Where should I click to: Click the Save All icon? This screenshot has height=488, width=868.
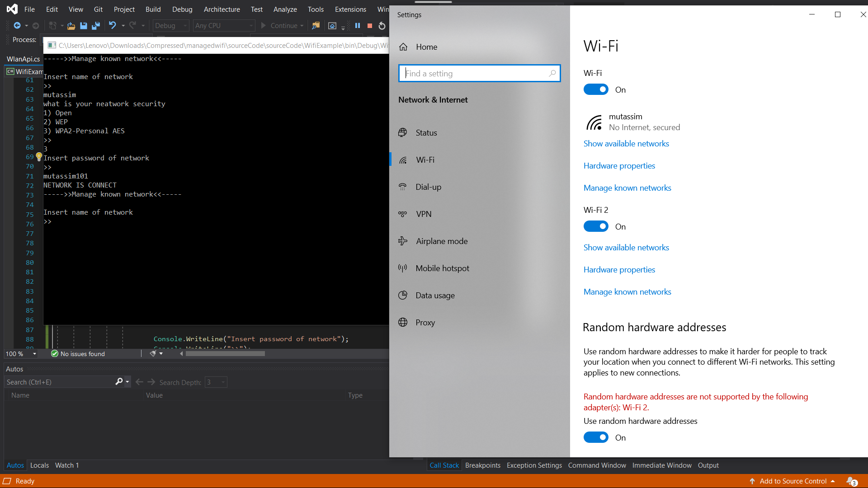(x=96, y=26)
